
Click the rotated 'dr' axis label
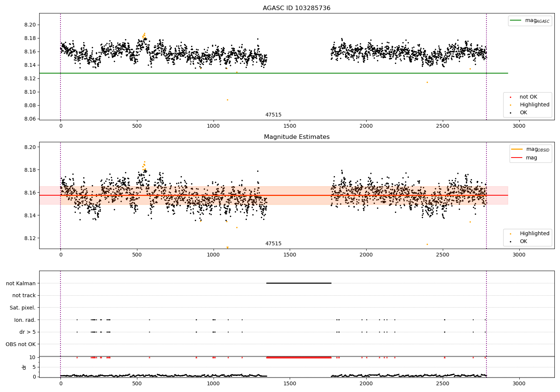pyautogui.click(x=24, y=367)
